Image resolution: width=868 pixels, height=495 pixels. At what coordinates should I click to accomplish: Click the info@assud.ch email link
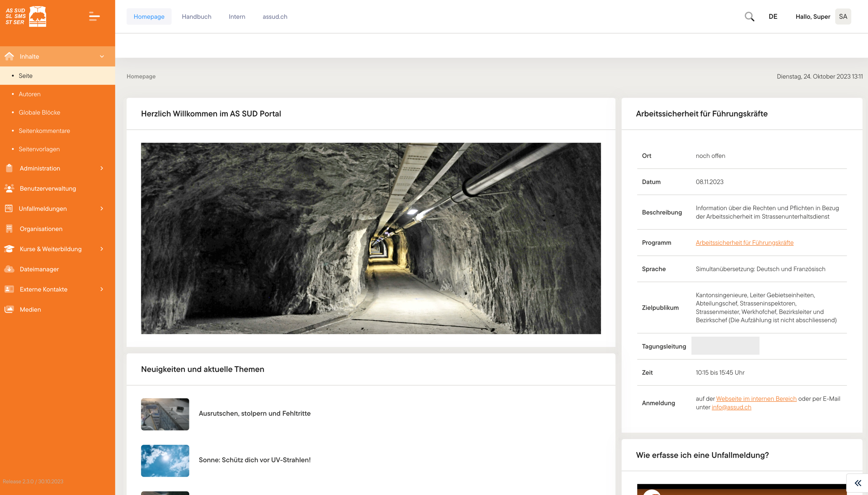point(731,407)
